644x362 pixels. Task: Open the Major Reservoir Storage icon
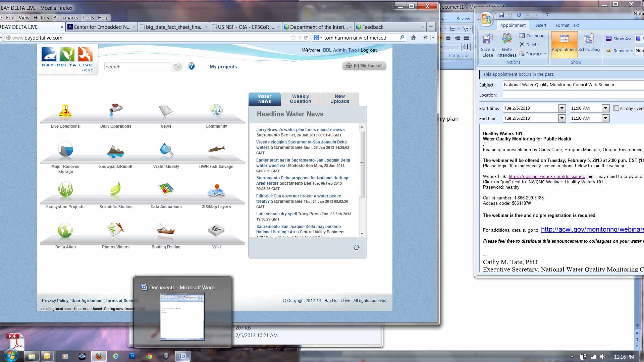tap(65, 149)
